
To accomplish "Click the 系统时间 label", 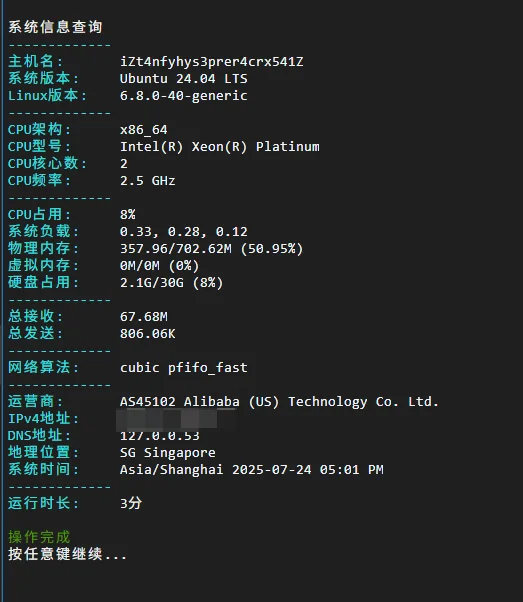I will click(x=43, y=469).
